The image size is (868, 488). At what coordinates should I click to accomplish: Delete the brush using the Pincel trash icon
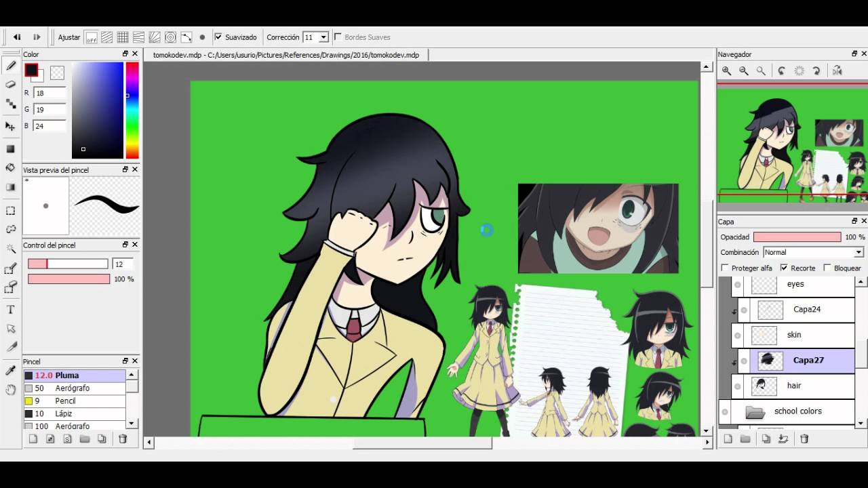tap(123, 439)
